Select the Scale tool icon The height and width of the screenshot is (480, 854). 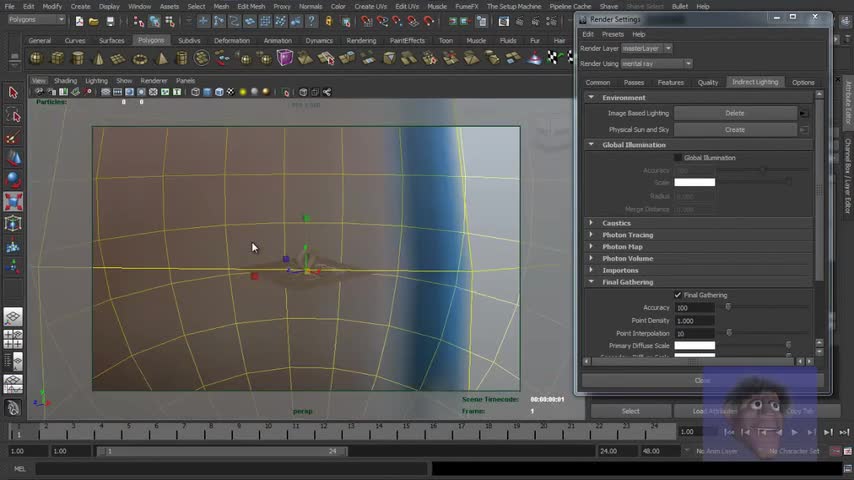(13, 202)
